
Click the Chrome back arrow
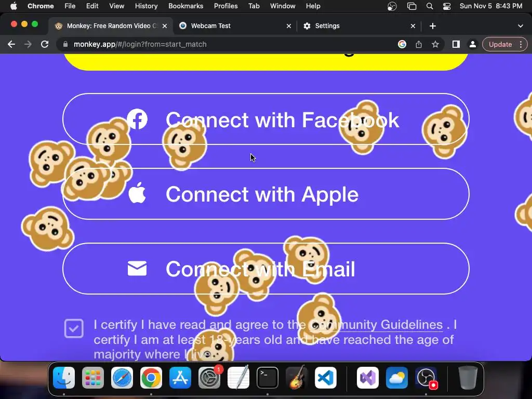coord(11,44)
